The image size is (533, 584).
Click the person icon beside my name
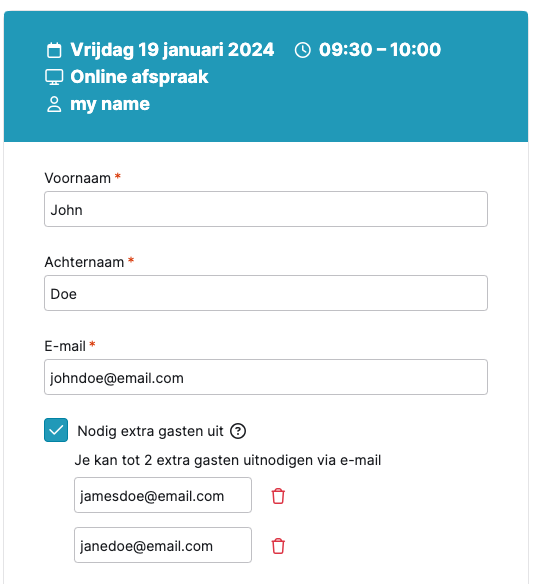tap(54, 104)
